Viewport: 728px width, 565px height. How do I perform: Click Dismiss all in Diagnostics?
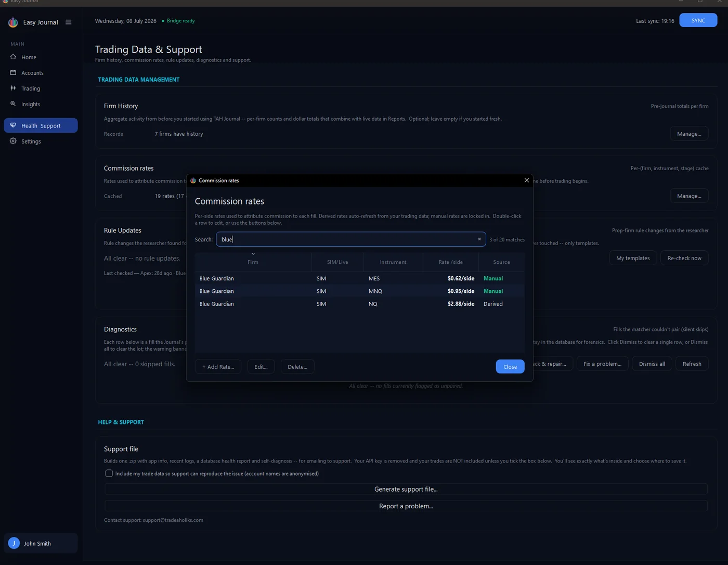point(652,364)
